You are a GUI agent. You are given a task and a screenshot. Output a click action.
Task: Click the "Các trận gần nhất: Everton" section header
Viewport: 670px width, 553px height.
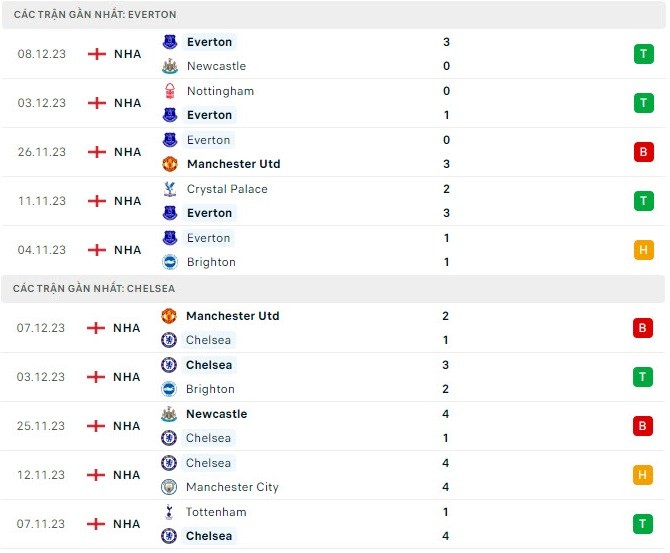tap(95, 15)
